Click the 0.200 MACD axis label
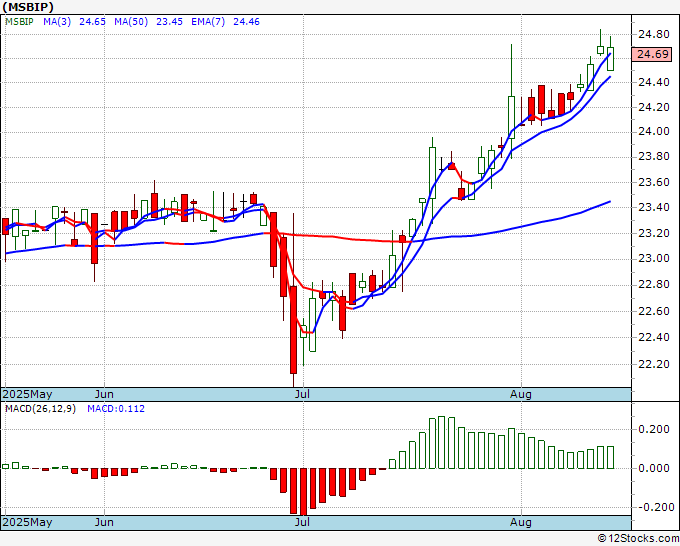The image size is (680, 546). (654, 429)
